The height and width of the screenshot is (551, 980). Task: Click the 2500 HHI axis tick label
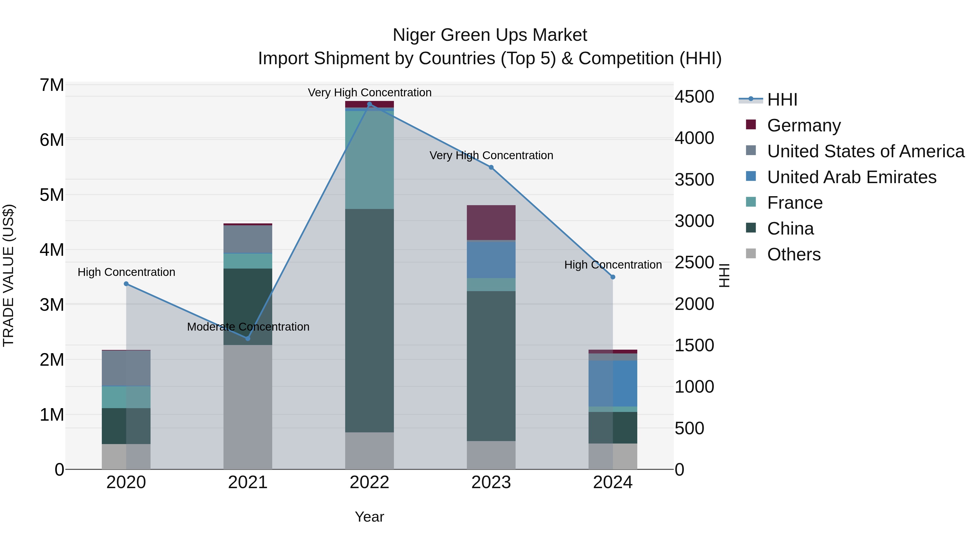pyautogui.click(x=694, y=262)
